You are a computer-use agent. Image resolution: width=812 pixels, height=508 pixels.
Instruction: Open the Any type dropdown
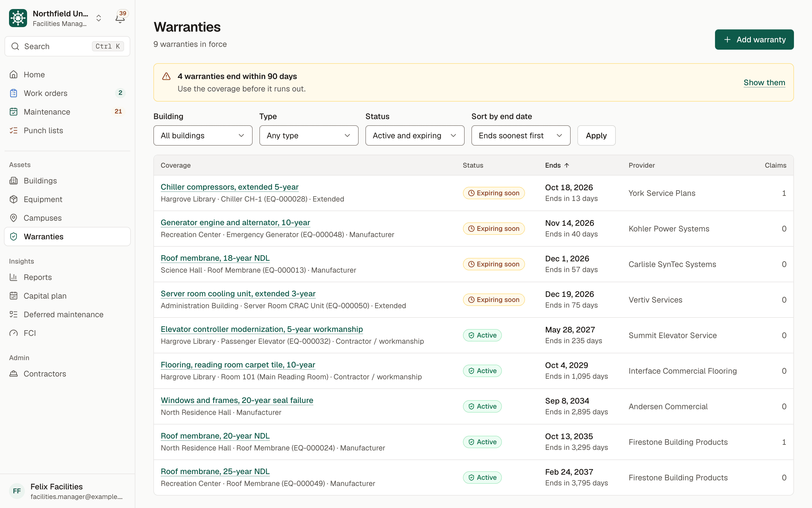click(309, 135)
